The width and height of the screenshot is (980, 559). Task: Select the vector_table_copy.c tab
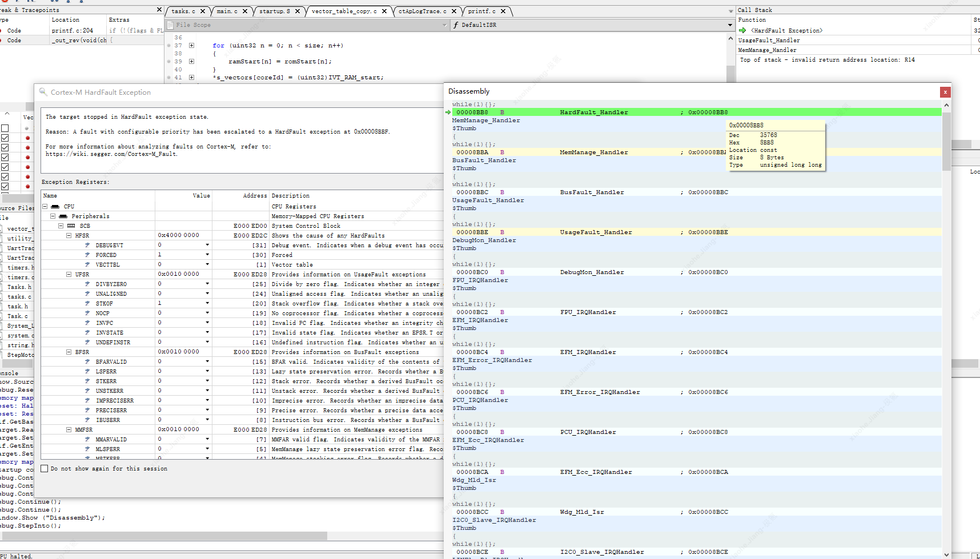pyautogui.click(x=344, y=11)
